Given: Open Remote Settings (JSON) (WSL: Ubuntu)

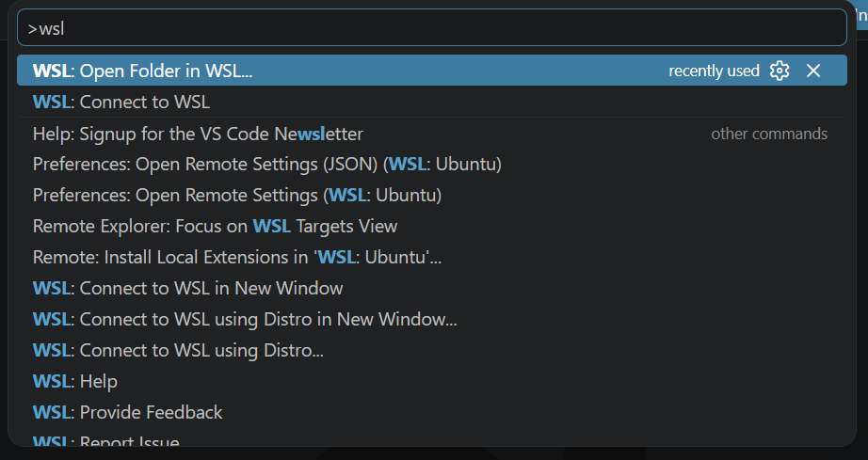Looking at the screenshot, I should coord(432,165).
